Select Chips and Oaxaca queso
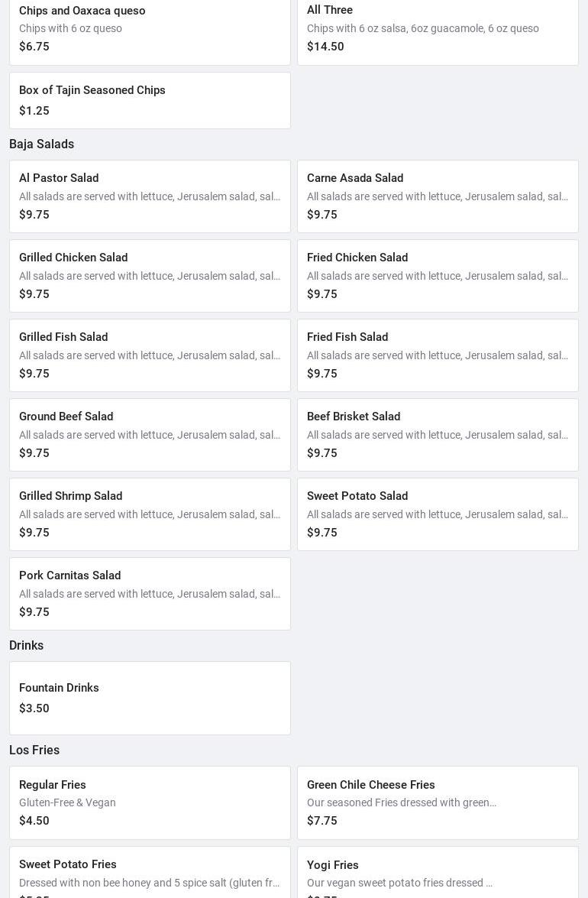The image size is (588, 898). click(x=150, y=29)
